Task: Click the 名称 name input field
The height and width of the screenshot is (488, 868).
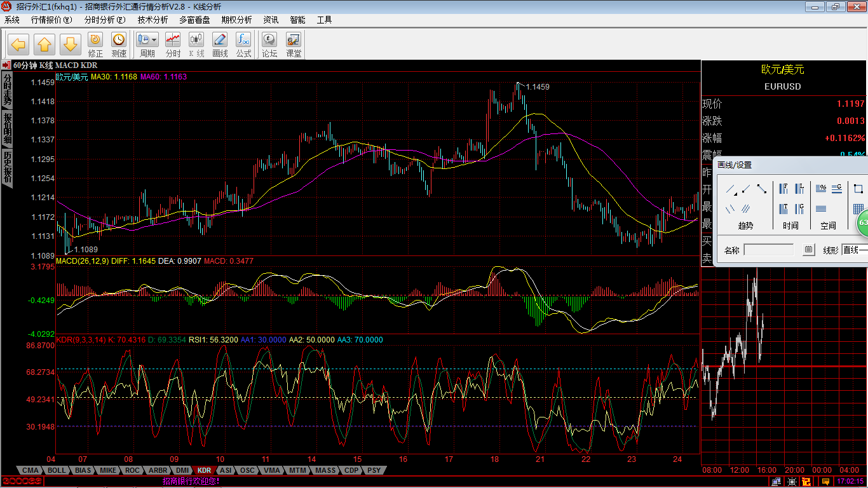Action: coord(768,250)
